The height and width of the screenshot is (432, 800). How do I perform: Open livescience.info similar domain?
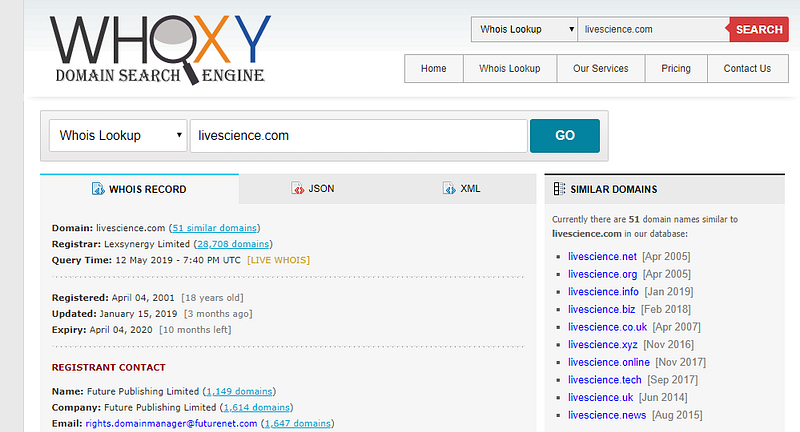click(604, 292)
